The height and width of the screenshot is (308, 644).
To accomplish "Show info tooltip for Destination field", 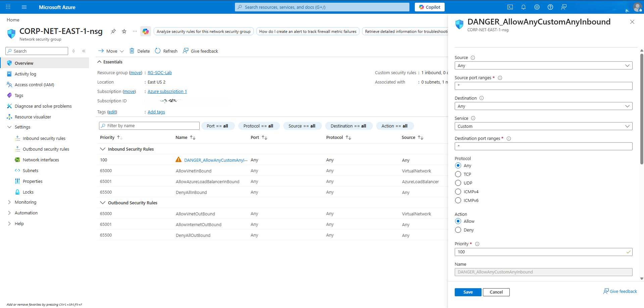I will 482,98.
